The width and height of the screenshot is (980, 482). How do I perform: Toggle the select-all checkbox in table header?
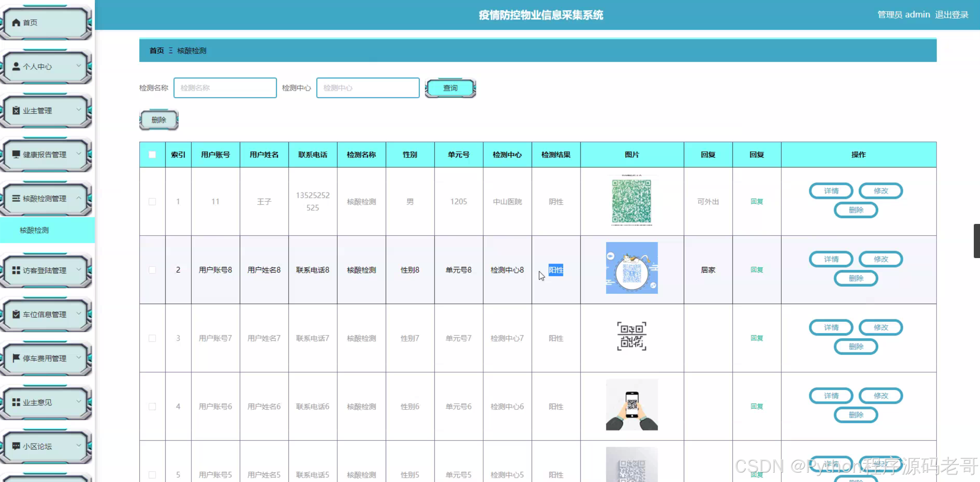pos(152,154)
